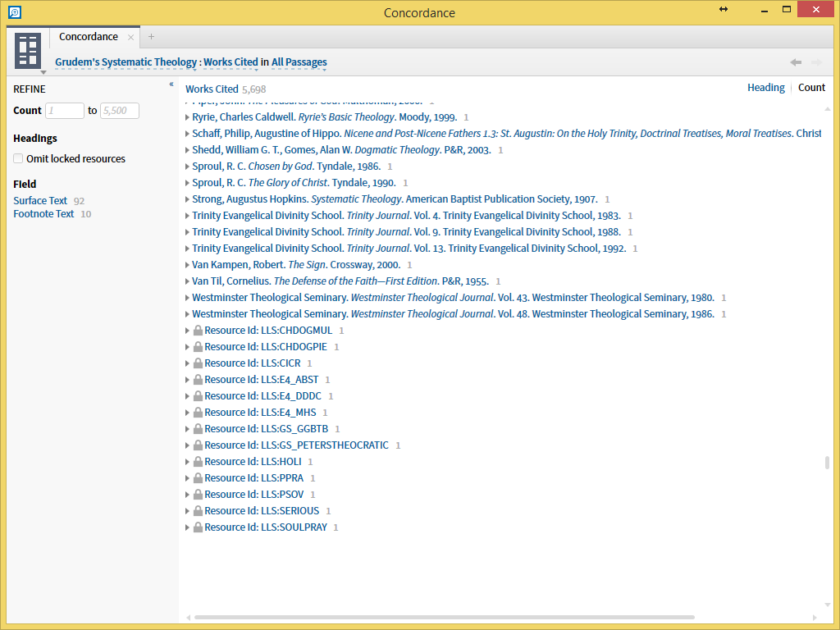The height and width of the screenshot is (630, 840).
Task: Click the lock icon beside LLS:E4_MHS
Action: (198, 413)
